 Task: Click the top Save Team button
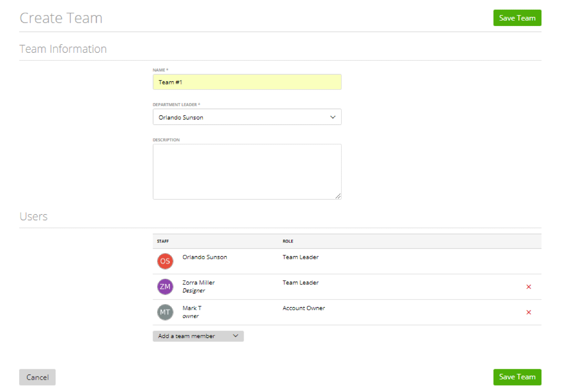click(x=517, y=18)
